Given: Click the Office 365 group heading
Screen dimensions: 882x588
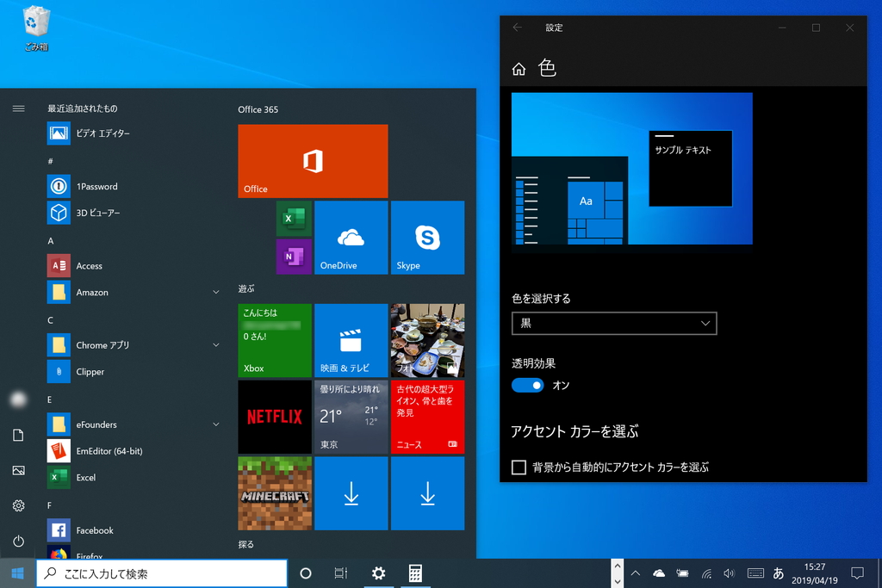Looking at the screenshot, I should tap(258, 109).
